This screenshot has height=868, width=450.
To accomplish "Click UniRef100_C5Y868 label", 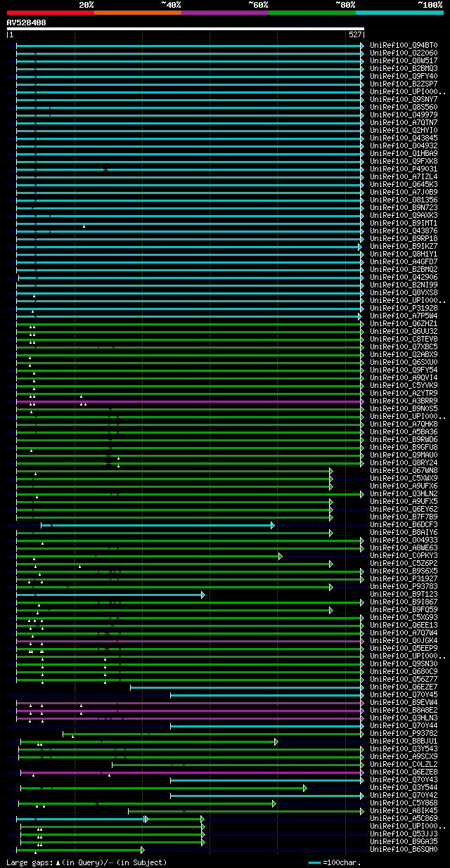I will [404, 803].
